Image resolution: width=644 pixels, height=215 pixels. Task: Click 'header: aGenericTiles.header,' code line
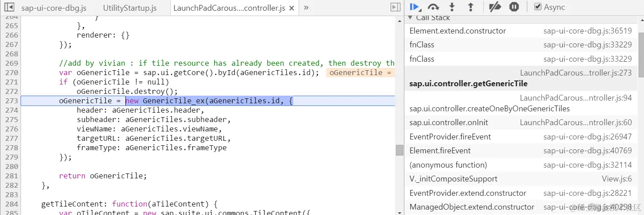pos(140,110)
